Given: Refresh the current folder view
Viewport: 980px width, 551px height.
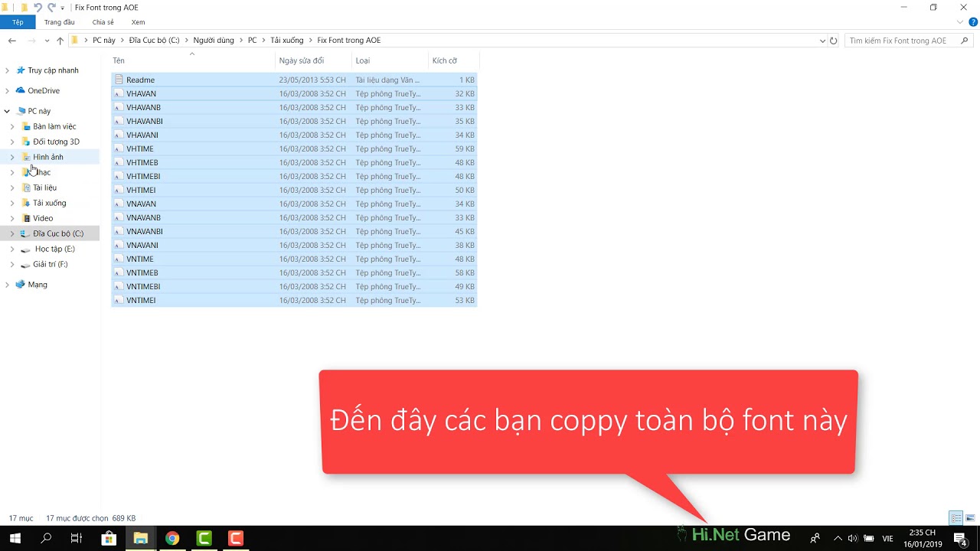Looking at the screenshot, I should (x=834, y=41).
